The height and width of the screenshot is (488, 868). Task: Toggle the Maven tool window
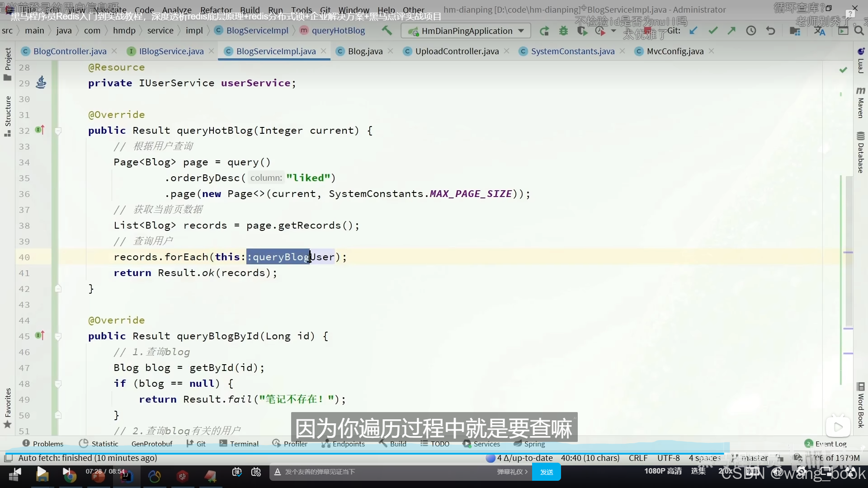click(861, 103)
